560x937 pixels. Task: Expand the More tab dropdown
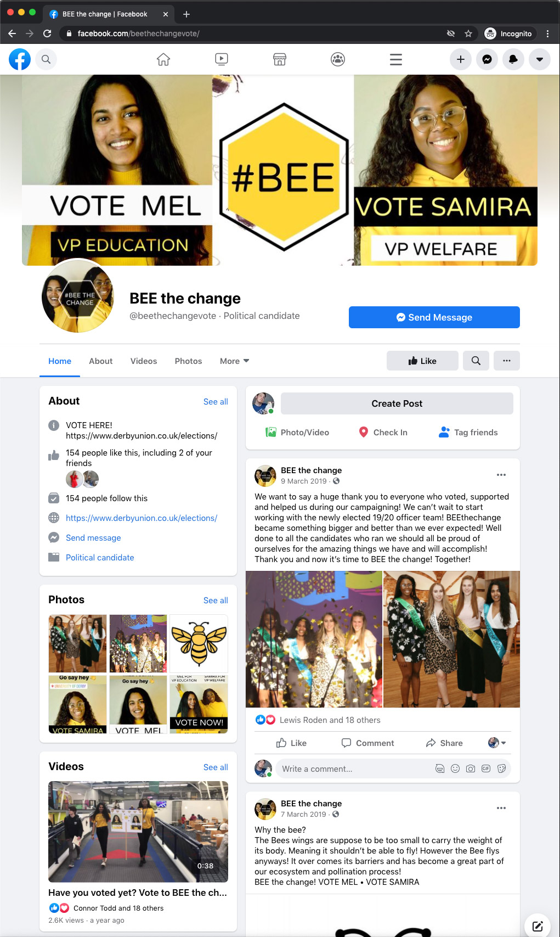(235, 361)
